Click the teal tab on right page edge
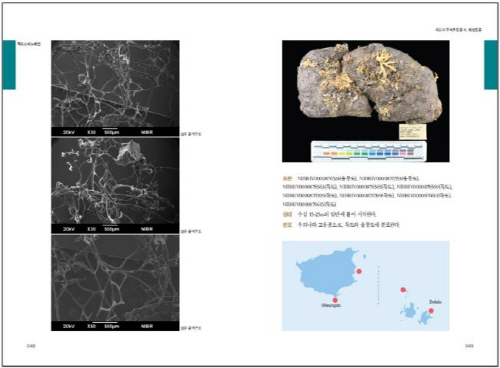 tap(491, 65)
